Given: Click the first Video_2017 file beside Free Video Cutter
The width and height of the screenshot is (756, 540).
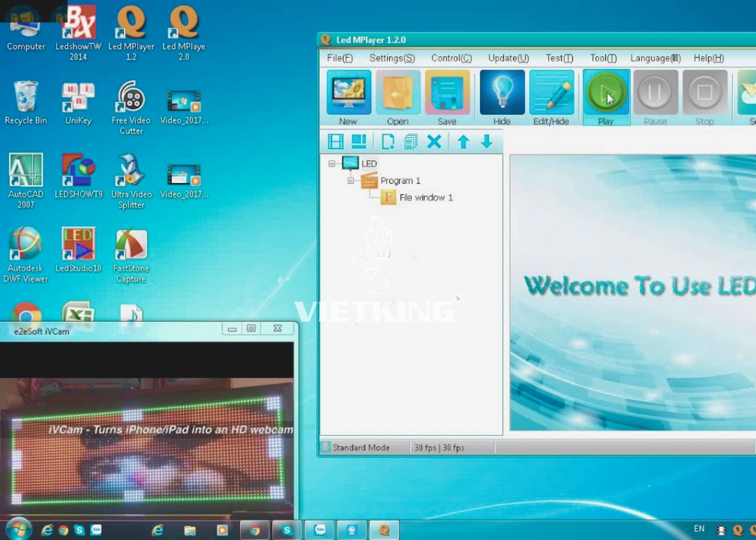Looking at the screenshot, I should click(184, 107).
